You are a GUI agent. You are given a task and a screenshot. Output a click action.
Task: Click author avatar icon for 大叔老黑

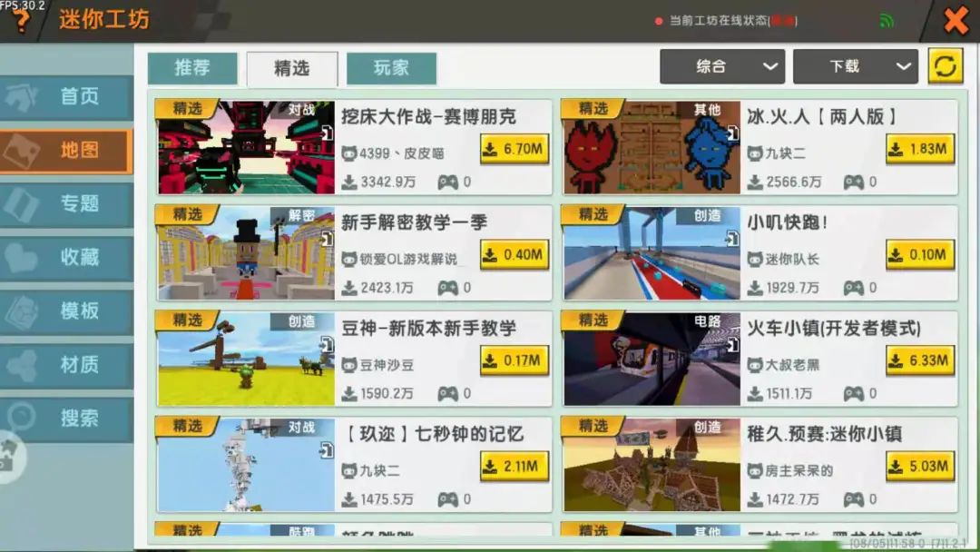[755, 365]
